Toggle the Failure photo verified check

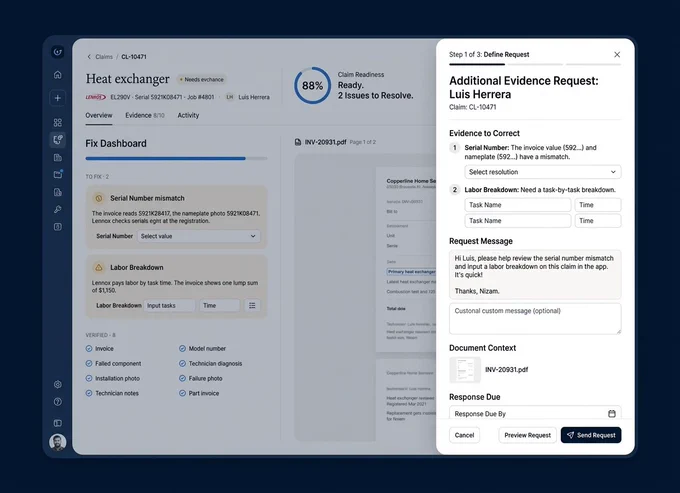(182, 379)
